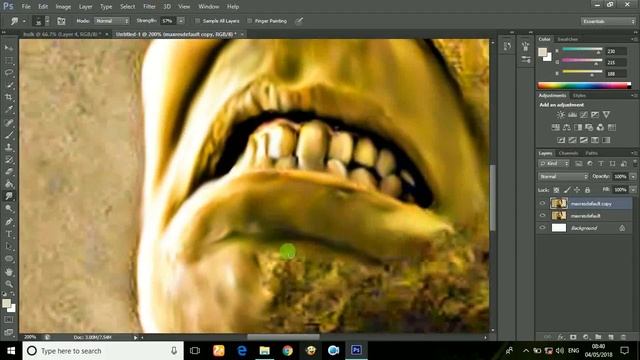Open the Image menu

(x=63, y=7)
